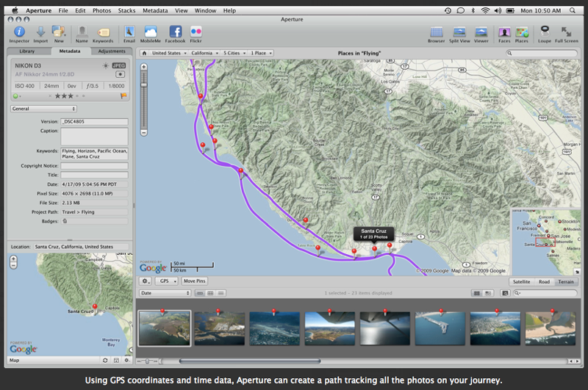Viewport: 588px width, 390px height.
Task: Click the map pin near Capitola
Action: pos(390,247)
